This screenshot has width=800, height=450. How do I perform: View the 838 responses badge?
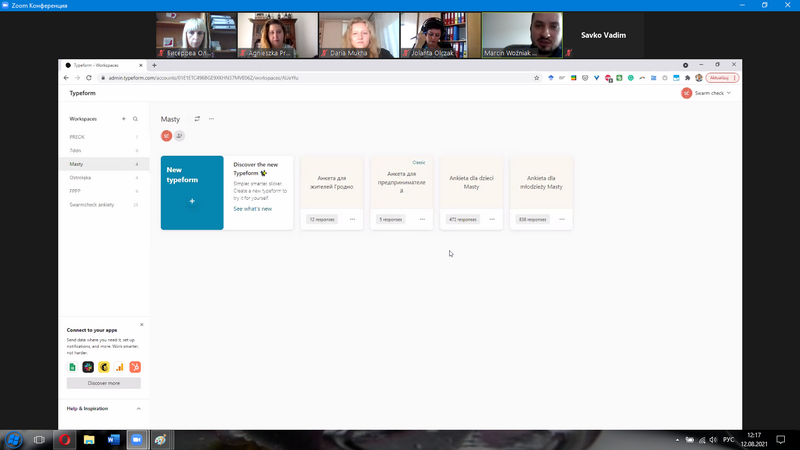[x=532, y=219]
